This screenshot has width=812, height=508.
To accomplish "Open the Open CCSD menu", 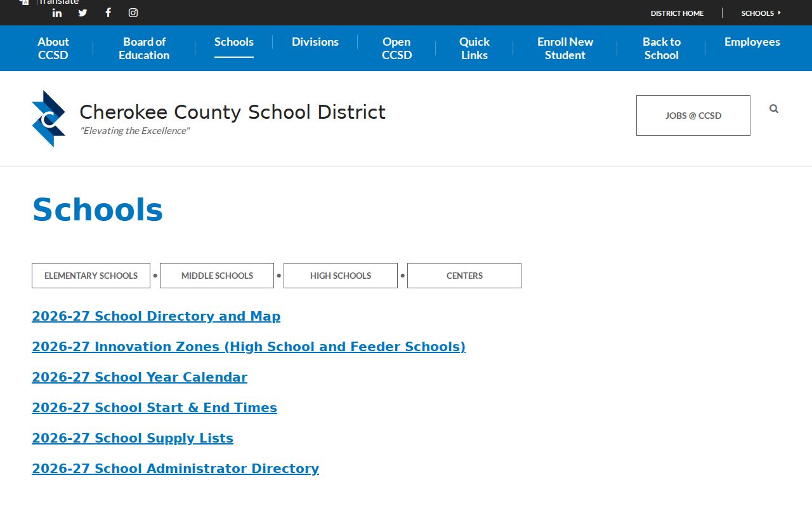I will click(x=396, y=48).
